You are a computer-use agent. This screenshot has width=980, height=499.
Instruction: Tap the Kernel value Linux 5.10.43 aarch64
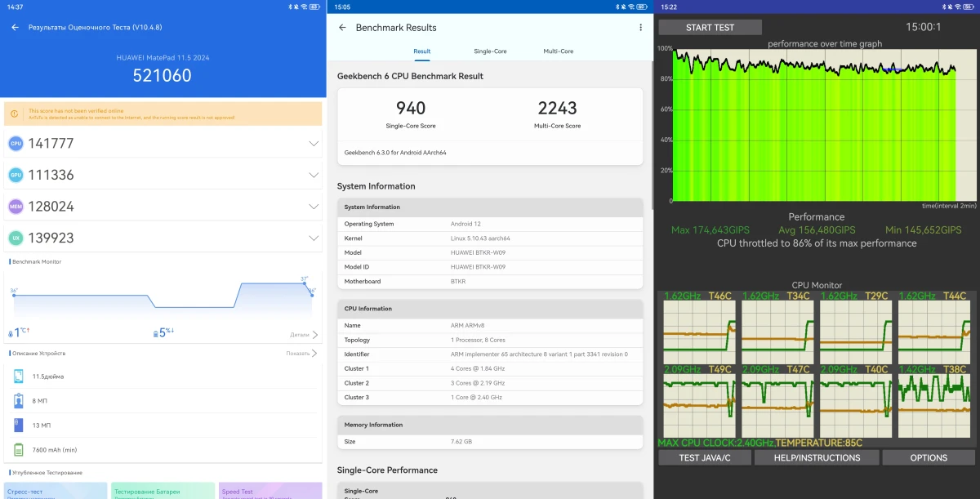tap(481, 238)
